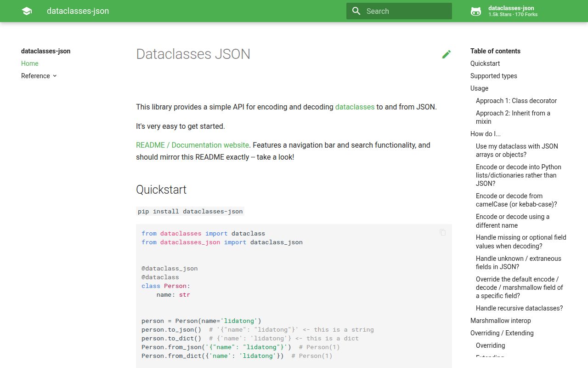Viewport: 588px width, 368px height.
Task: Click the graduation cap logo icon
Action: coord(27,11)
